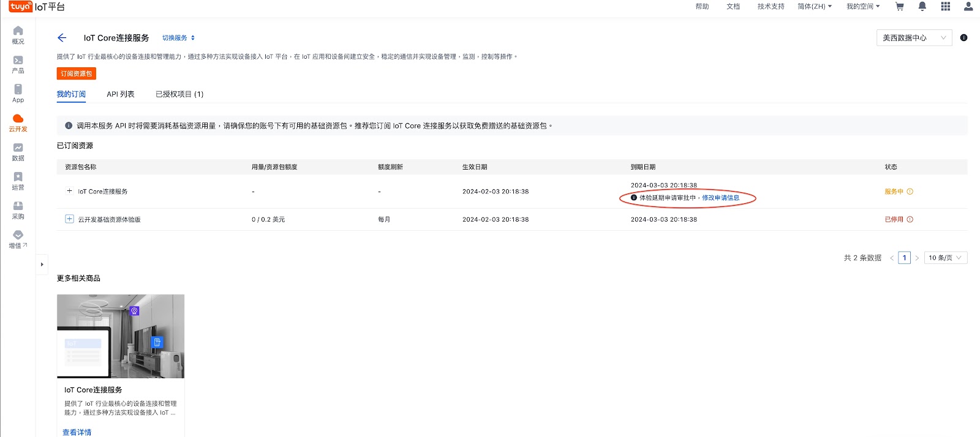Open the notifications bell icon

tap(922, 7)
